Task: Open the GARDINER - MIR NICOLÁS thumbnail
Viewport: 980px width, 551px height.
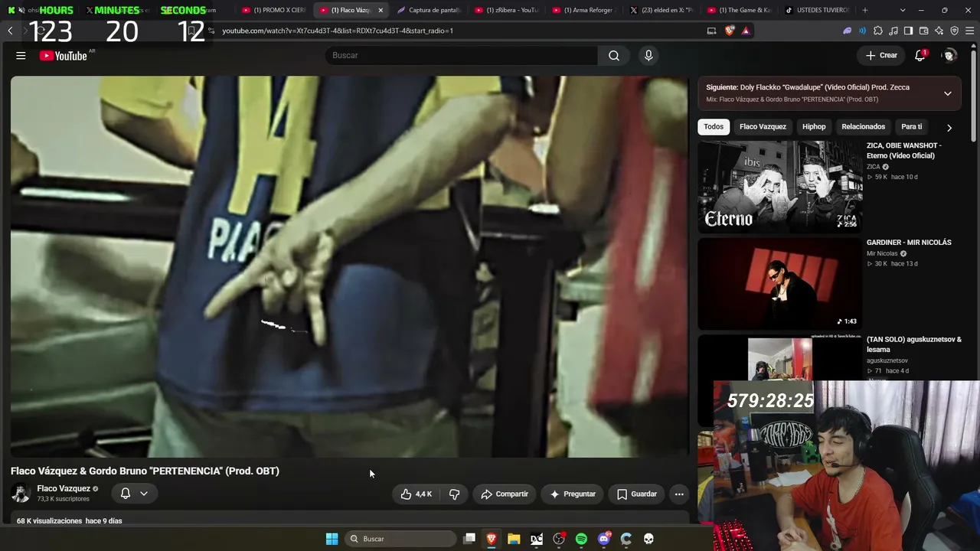Action: tap(780, 284)
